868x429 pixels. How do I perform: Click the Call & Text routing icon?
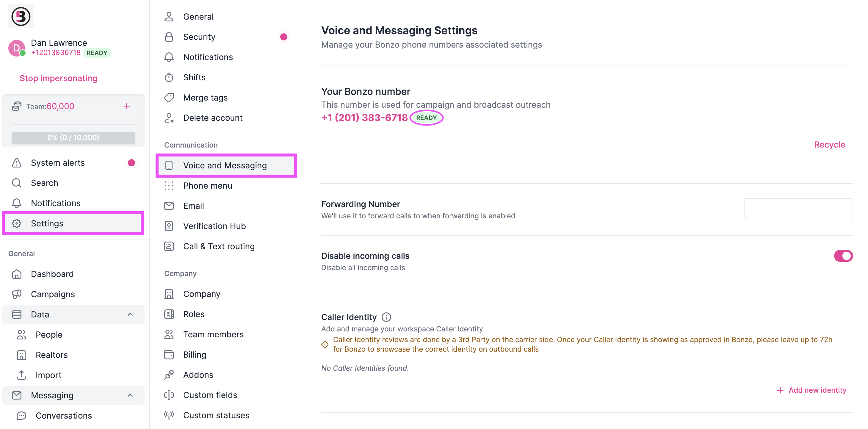pyautogui.click(x=169, y=246)
